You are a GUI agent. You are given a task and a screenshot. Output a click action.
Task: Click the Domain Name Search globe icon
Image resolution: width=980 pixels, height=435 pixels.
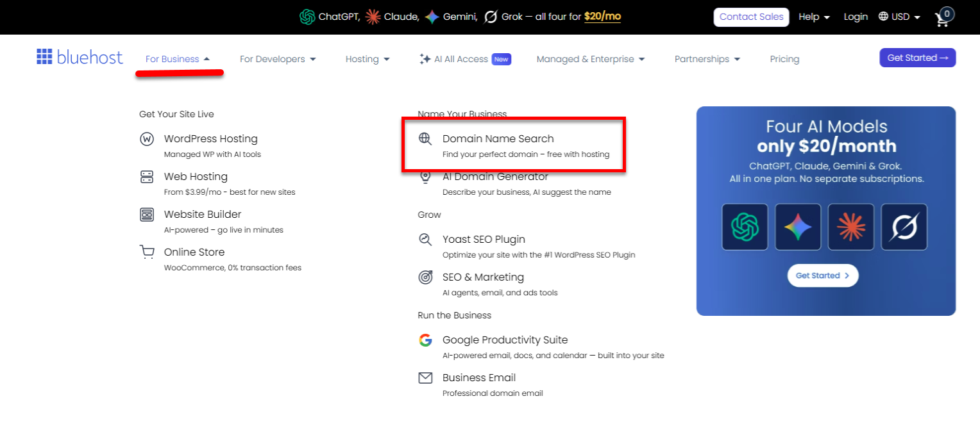425,138
